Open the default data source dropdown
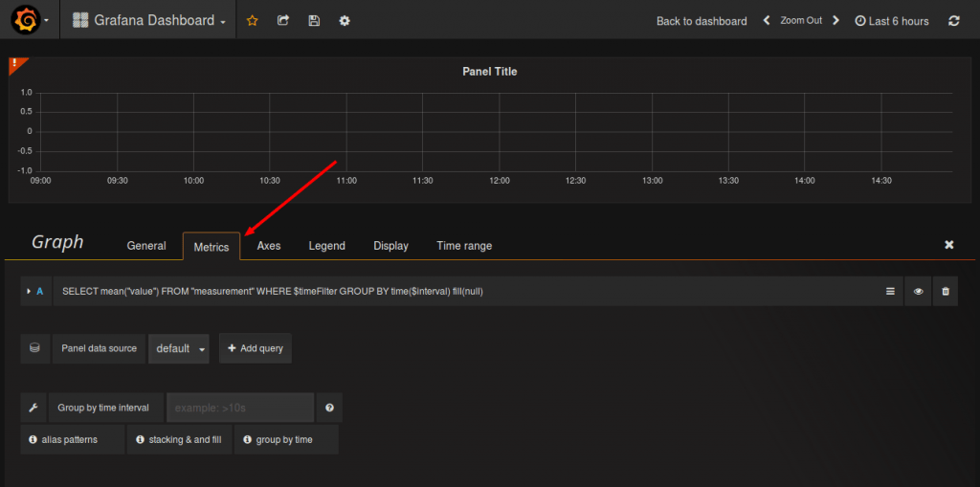The height and width of the screenshot is (487, 980). (x=180, y=348)
